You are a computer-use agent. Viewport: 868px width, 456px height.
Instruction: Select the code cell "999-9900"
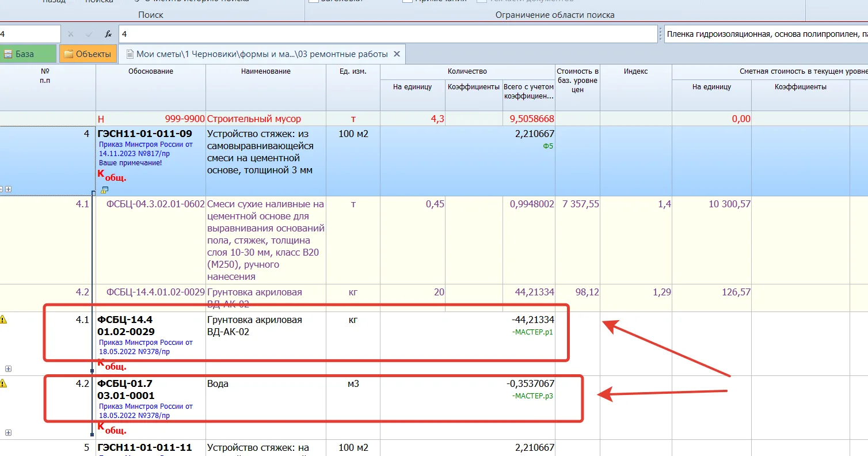tap(185, 119)
